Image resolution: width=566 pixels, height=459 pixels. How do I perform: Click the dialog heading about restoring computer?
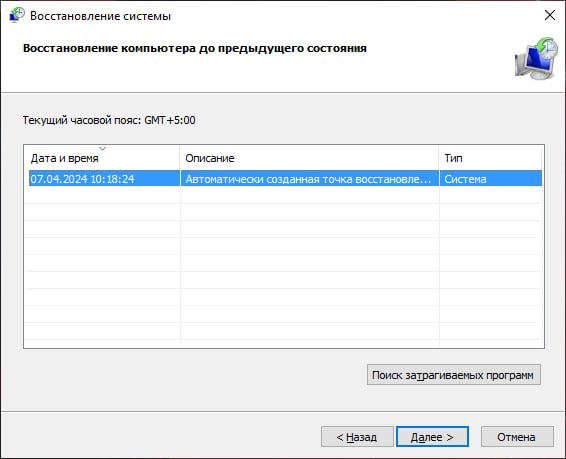tap(195, 48)
